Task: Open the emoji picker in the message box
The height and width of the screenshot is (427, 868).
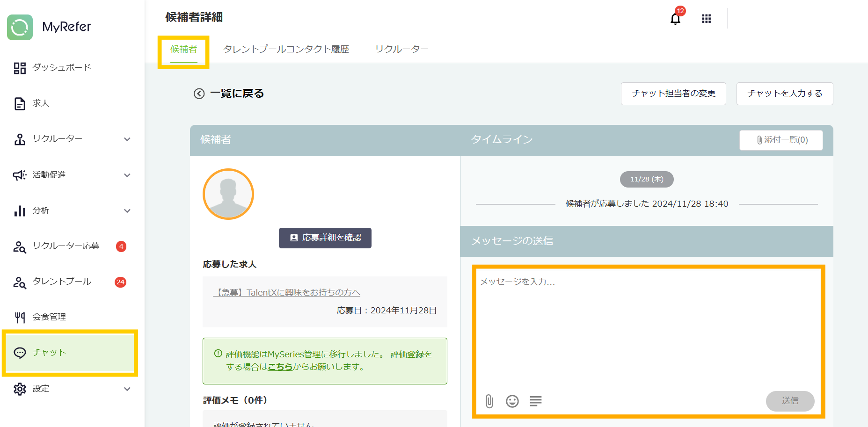Action: pyautogui.click(x=512, y=401)
